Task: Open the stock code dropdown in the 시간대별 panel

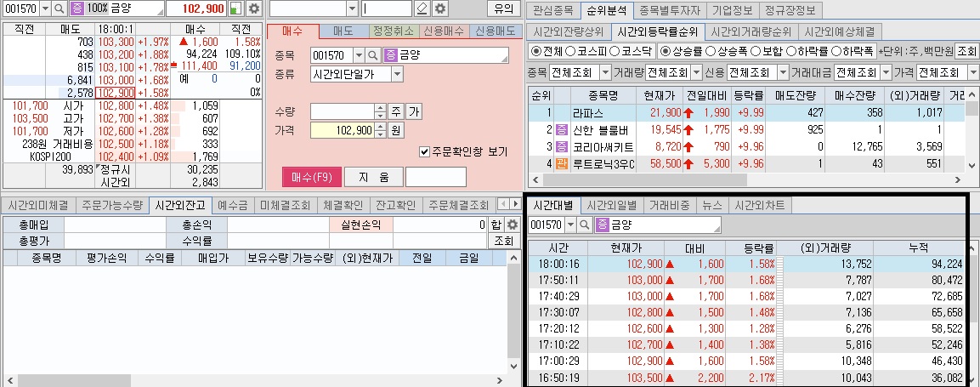Action: 570,225
